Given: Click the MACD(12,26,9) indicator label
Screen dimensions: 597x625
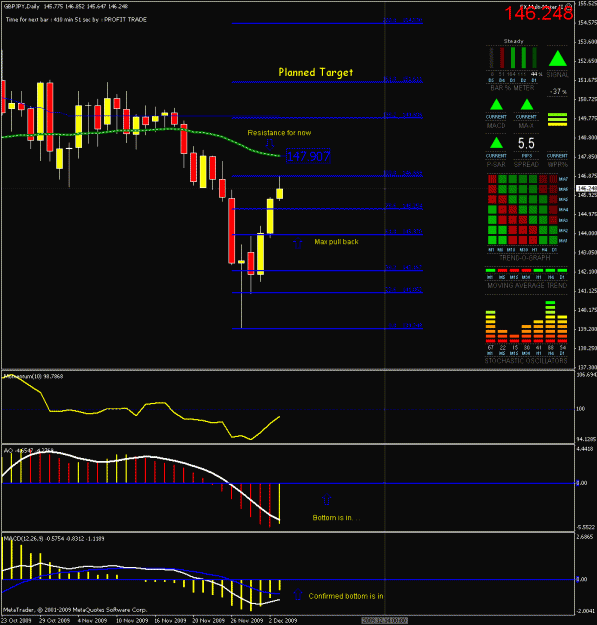Looking at the screenshot, I should pyautogui.click(x=53, y=539).
